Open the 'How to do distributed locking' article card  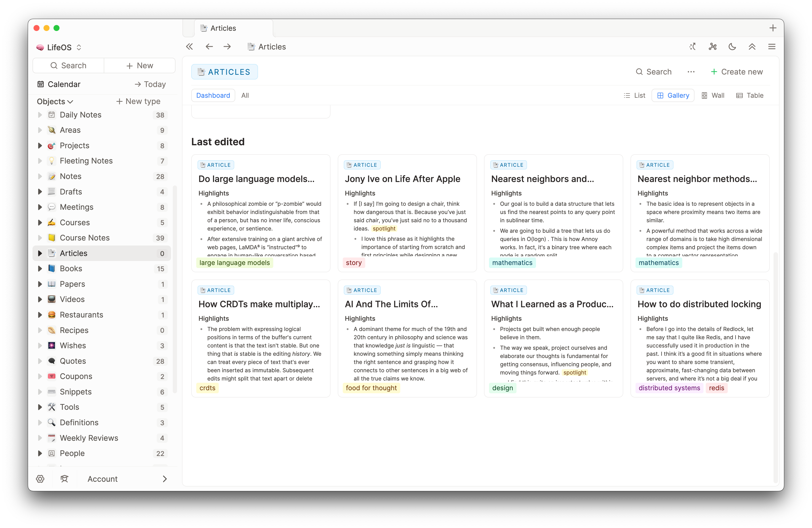coord(699,304)
